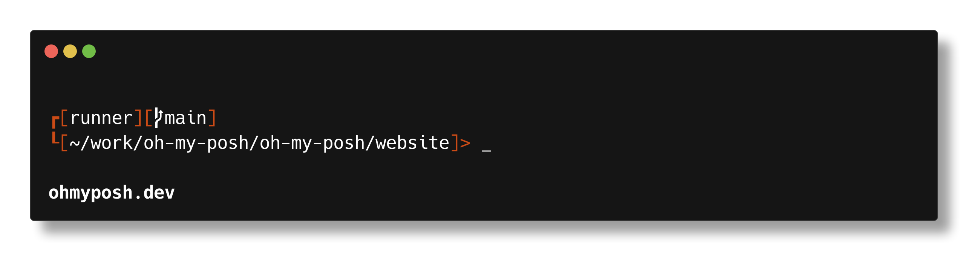This screenshot has height=263, width=980.
Task: Click the orange bottom-left corner glyph
Action: pyautogui.click(x=55, y=138)
